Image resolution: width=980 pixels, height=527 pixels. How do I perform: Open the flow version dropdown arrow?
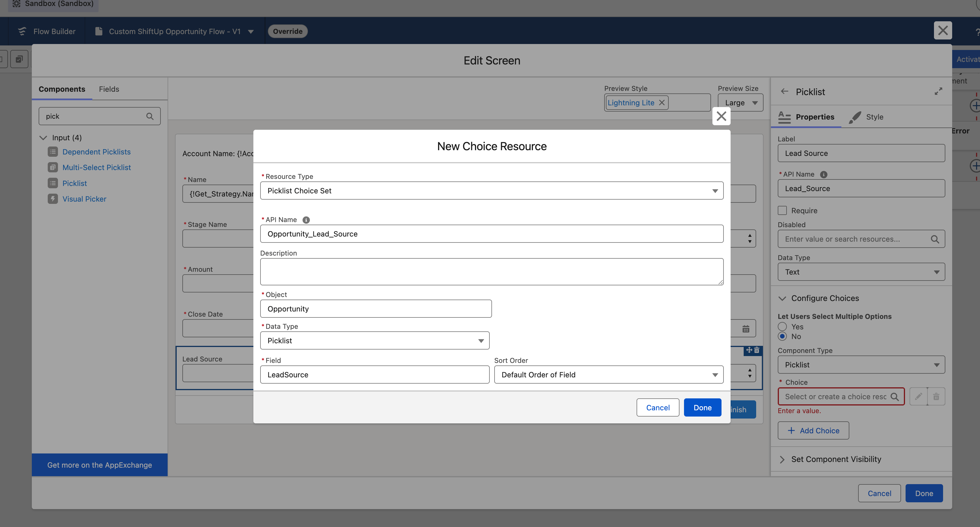pos(251,32)
